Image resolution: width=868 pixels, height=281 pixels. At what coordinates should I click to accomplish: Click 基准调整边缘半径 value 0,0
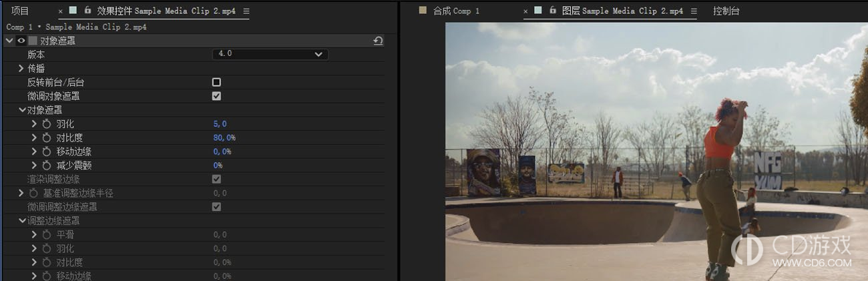click(220, 193)
